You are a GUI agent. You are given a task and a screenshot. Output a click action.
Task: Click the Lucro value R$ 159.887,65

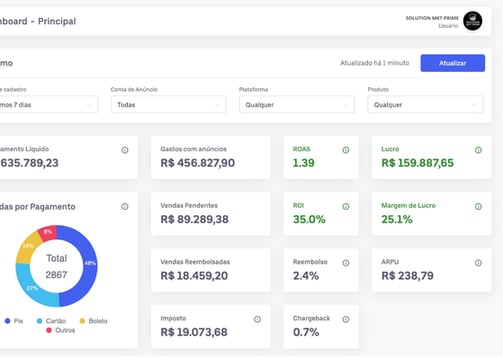(x=418, y=163)
